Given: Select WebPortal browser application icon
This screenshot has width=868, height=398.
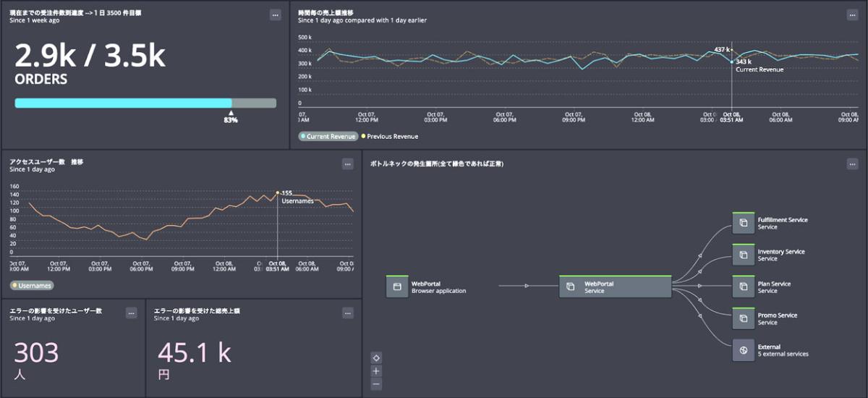Looking at the screenshot, I should pyautogui.click(x=396, y=287).
